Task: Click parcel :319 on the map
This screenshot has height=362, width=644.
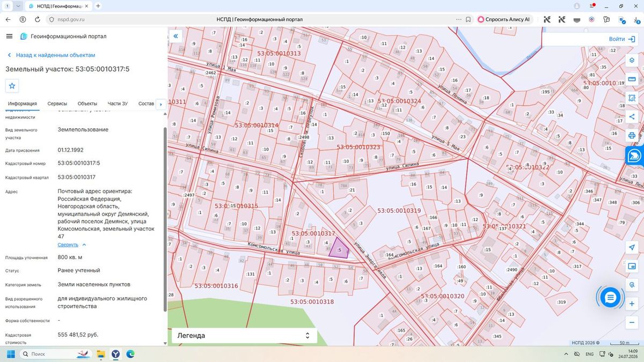Action: coord(561,302)
